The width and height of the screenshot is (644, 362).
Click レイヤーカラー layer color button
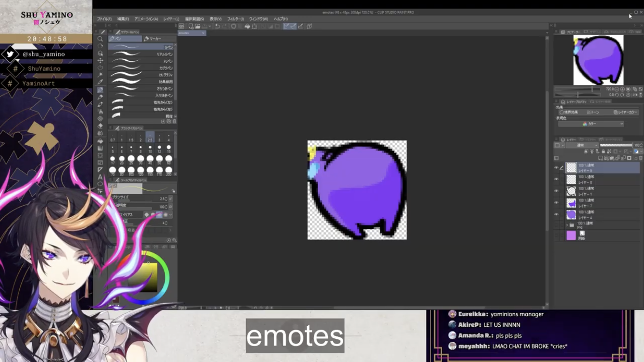pos(626,112)
